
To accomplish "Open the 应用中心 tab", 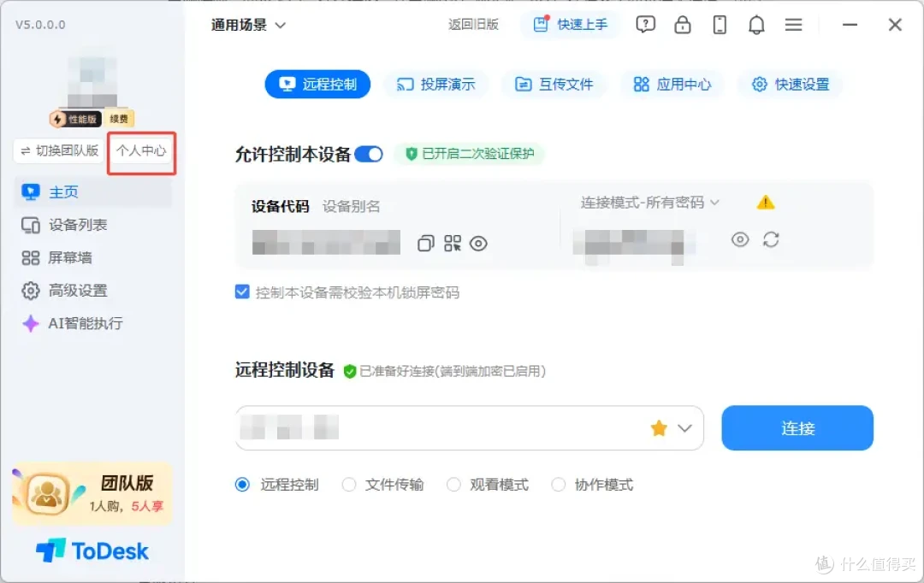I will 672,85.
